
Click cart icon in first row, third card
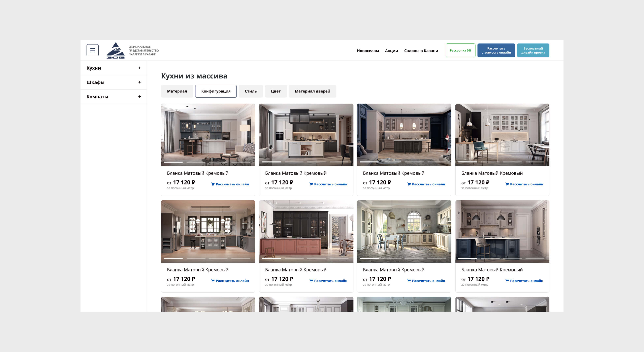[409, 184]
